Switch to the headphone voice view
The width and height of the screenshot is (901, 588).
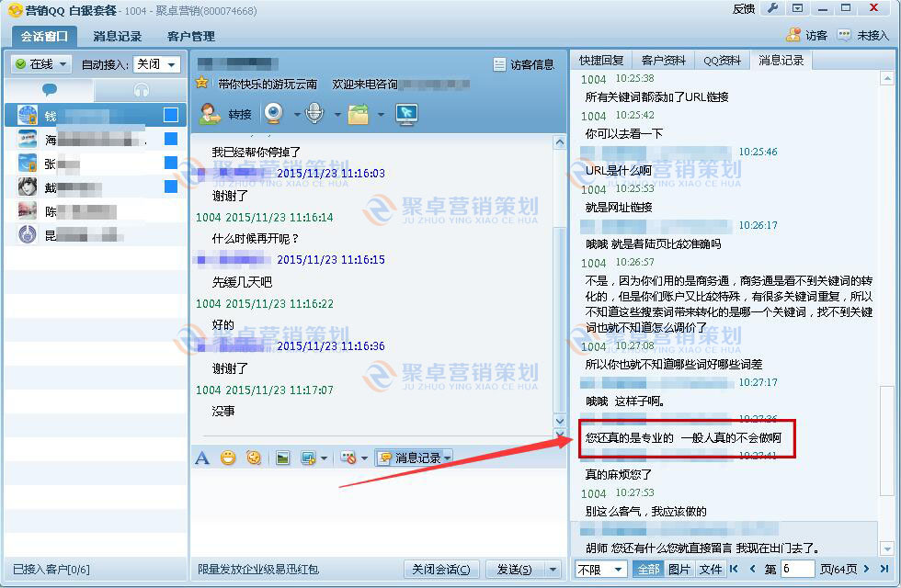point(141,90)
